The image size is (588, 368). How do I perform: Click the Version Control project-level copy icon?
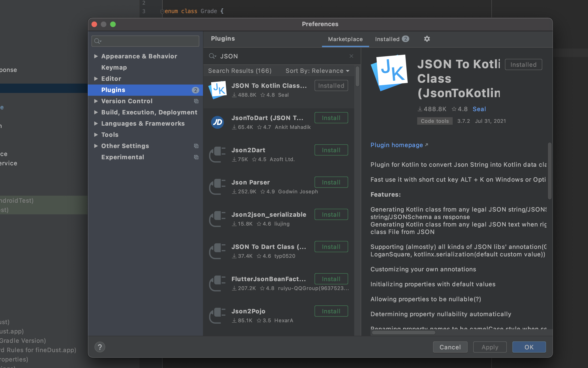[x=196, y=101]
